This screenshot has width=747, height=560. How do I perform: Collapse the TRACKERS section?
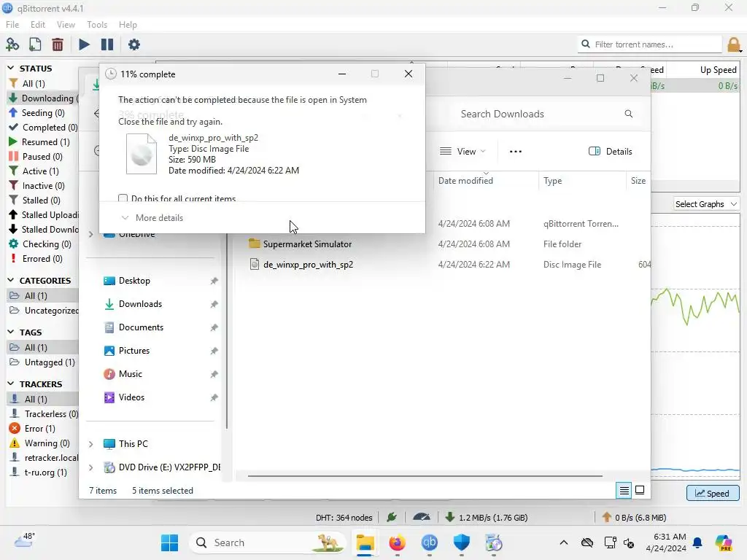pos(11,384)
